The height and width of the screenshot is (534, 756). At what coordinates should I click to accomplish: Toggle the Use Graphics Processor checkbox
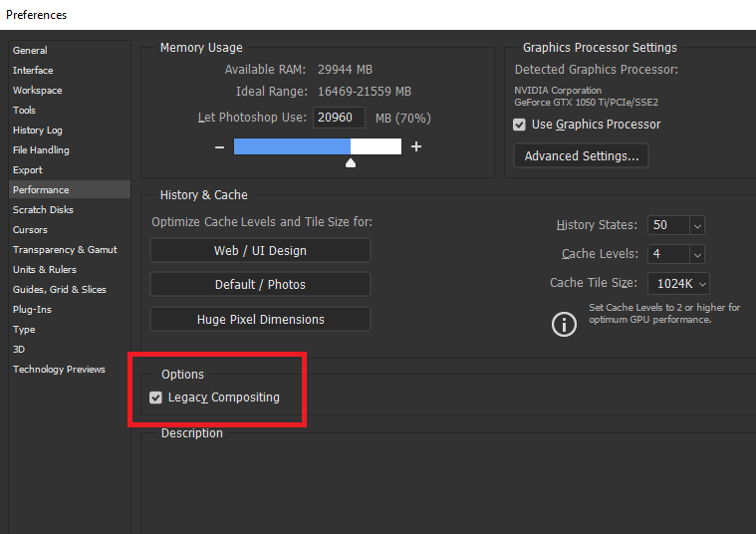click(519, 125)
